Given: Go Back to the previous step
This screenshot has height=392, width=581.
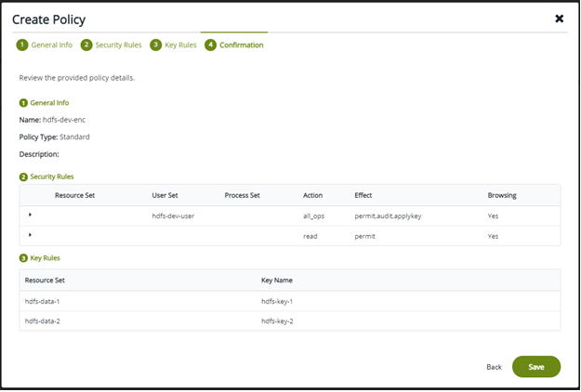Looking at the screenshot, I should tap(494, 367).
